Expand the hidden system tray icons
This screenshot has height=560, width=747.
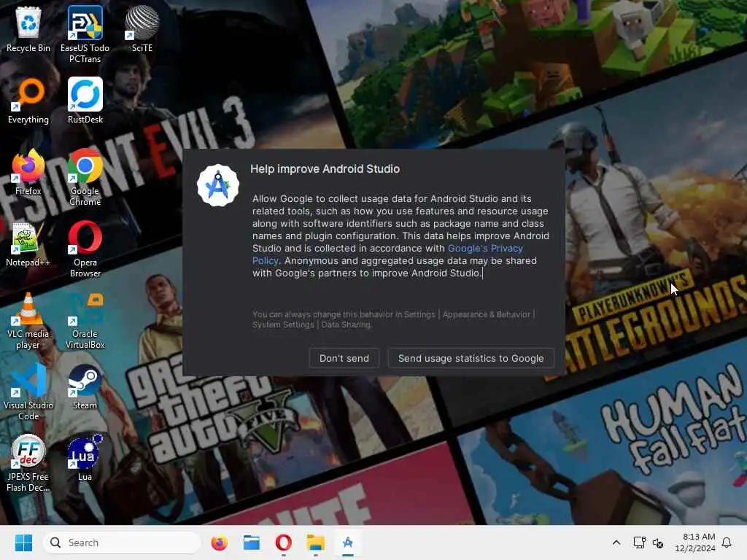tap(616, 542)
